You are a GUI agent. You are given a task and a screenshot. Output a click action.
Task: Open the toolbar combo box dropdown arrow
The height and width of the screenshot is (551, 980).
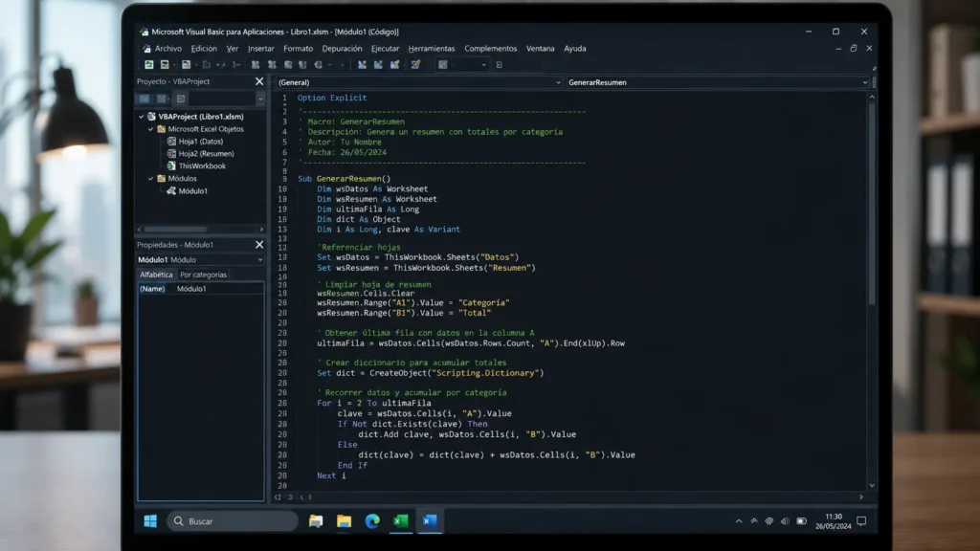483,64
